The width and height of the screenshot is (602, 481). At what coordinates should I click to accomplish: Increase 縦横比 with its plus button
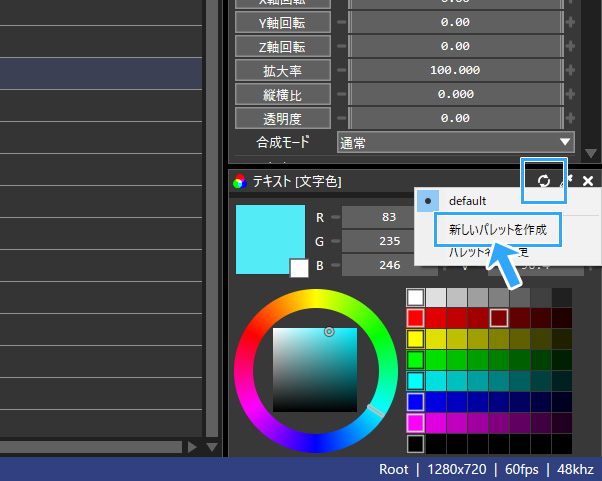[x=570, y=94]
